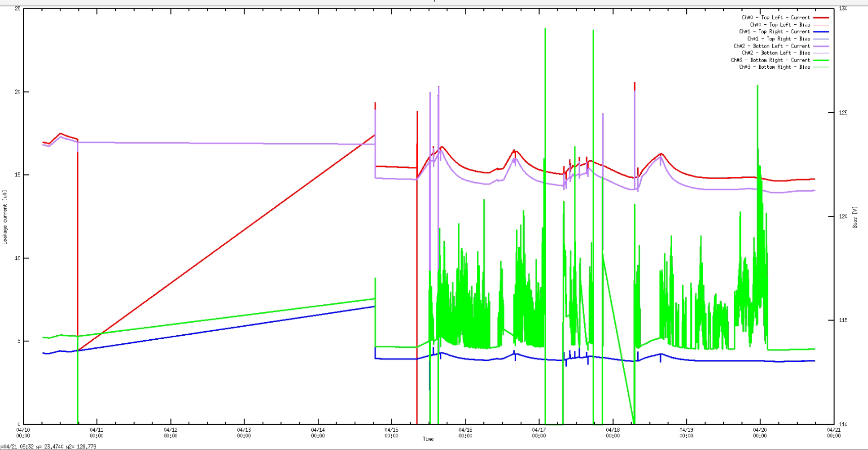
Task: Hide the Ch#3 Bottom Right Current trace
Action: tap(770, 60)
